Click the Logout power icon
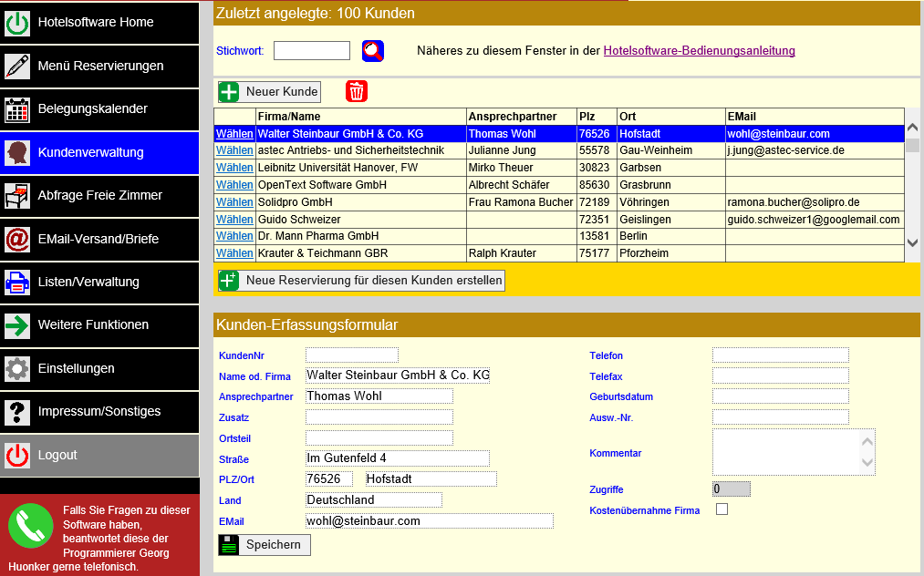 click(x=16, y=455)
